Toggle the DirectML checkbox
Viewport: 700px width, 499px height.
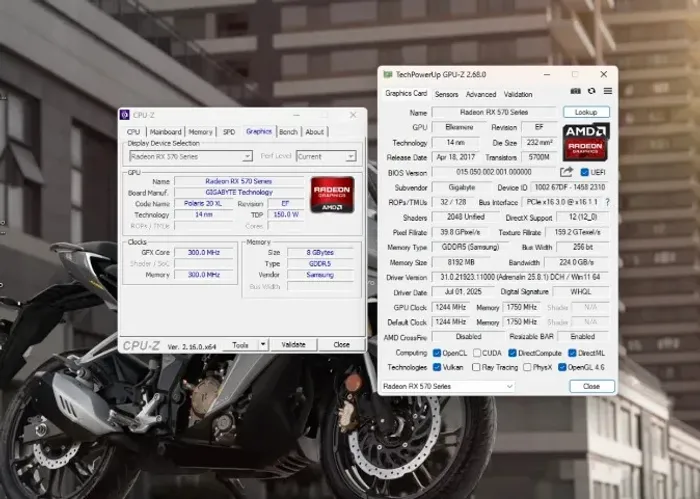(x=572, y=353)
